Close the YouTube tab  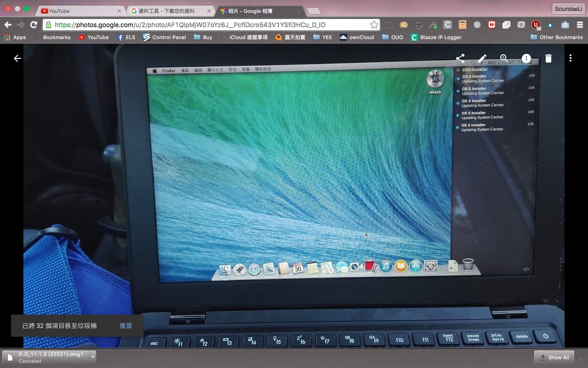click(119, 11)
